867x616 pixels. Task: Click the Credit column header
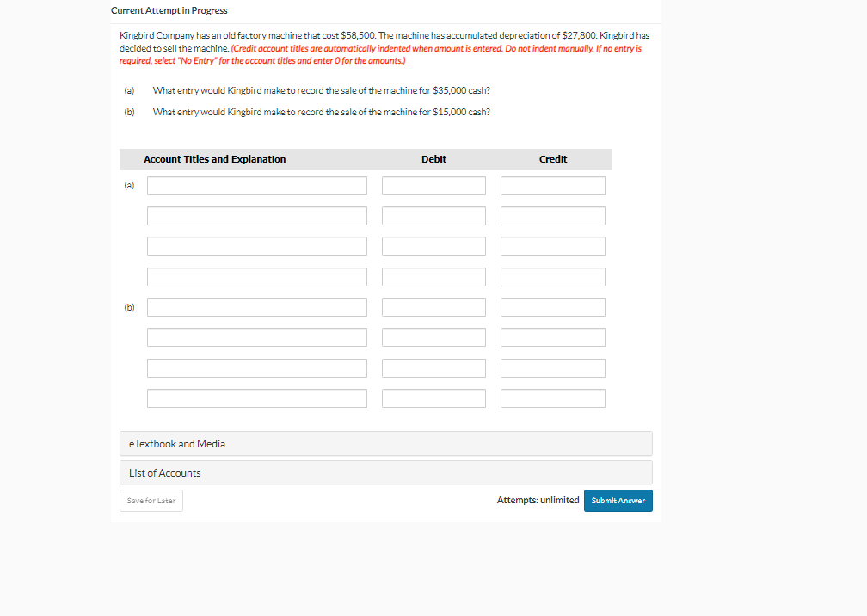[553, 159]
